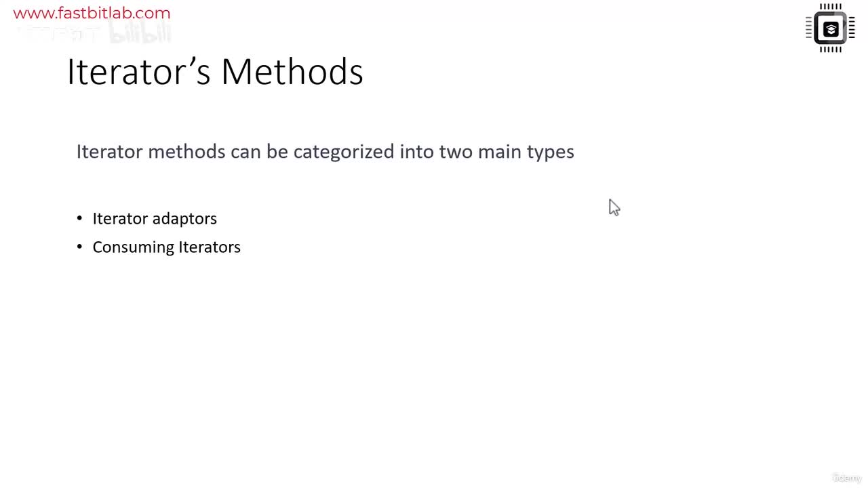Click the stacked layers symbol inside chip logo
The width and height of the screenshot is (868, 488).
pos(831,29)
